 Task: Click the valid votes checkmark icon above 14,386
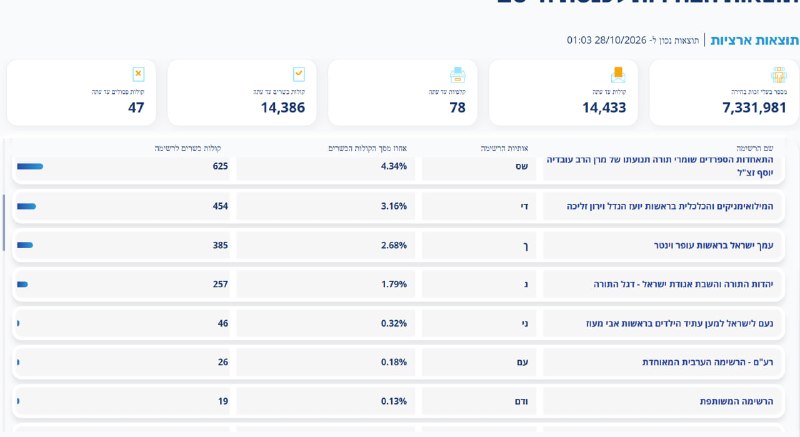(299, 74)
